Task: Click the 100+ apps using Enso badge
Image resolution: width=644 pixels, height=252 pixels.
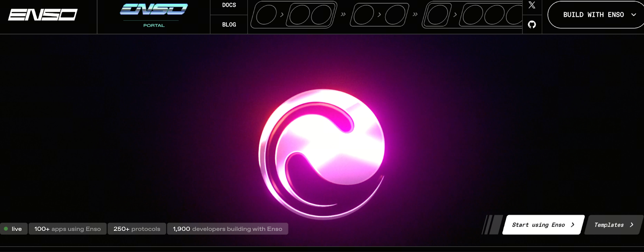Action: click(68, 229)
